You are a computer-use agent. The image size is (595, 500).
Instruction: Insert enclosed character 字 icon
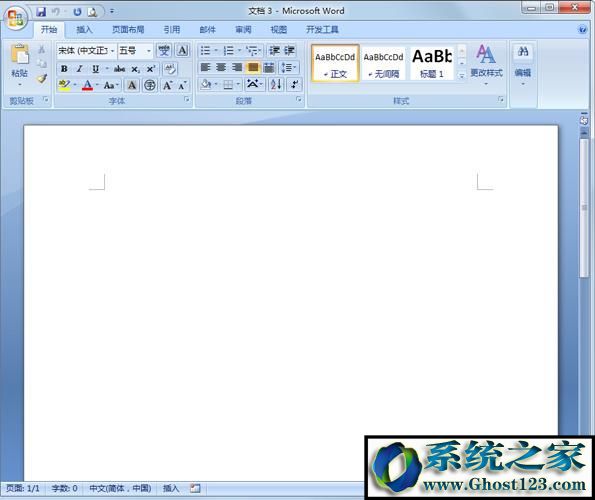150,85
